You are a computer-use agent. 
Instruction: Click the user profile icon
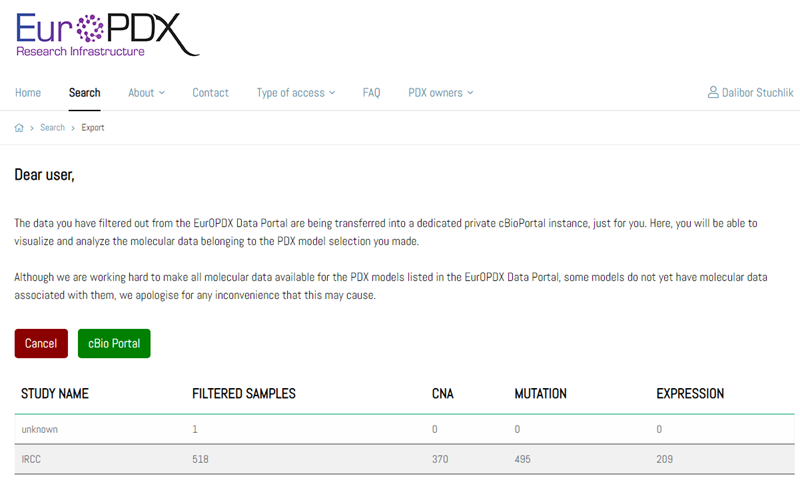pyautogui.click(x=713, y=93)
